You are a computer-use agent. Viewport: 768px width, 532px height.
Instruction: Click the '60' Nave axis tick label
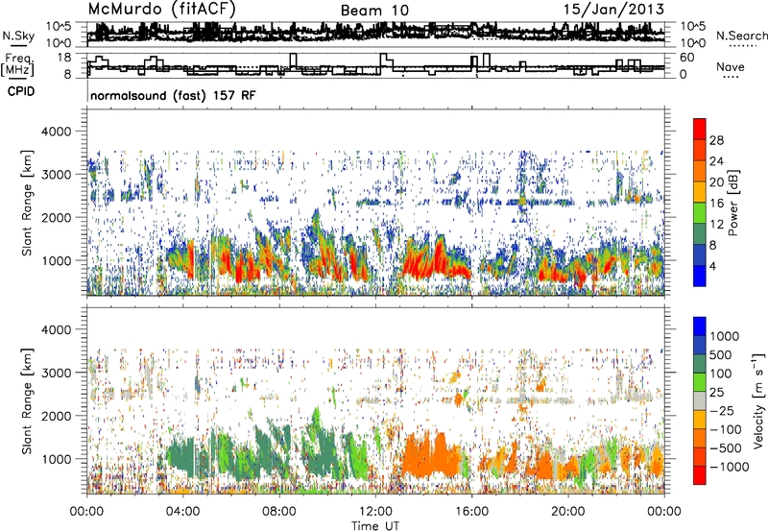(x=687, y=58)
